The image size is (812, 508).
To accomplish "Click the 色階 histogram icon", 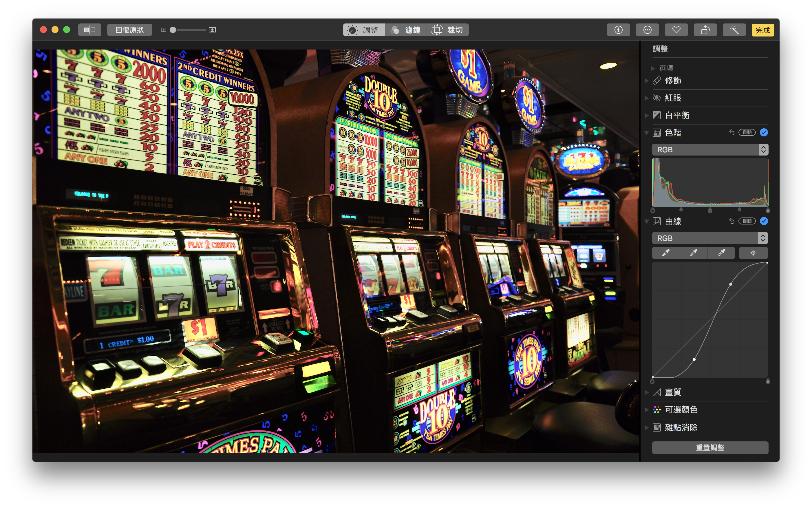I will pos(656,133).
